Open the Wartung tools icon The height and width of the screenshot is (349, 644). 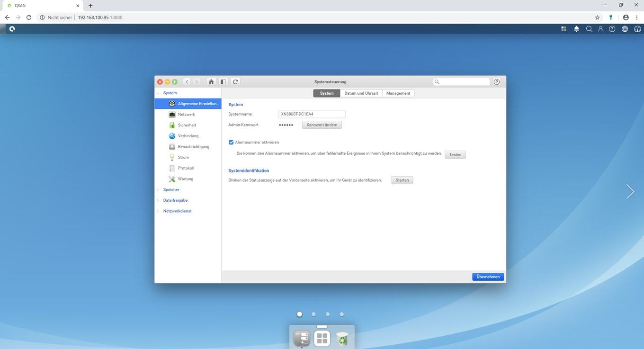[x=172, y=179]
